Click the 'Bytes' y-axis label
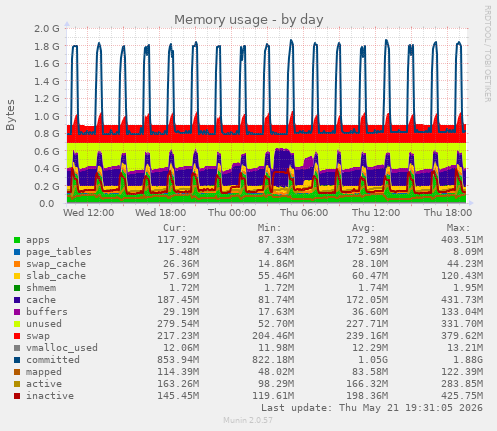Viewport: 497px width, 431px height. pyautogui.click(x=10, y=115)
